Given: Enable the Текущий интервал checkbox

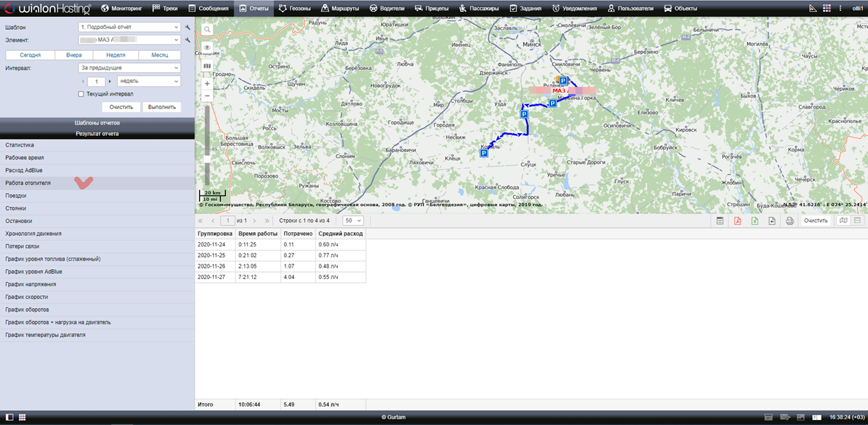Looking at the screenshot, I should tap(81, 93).
